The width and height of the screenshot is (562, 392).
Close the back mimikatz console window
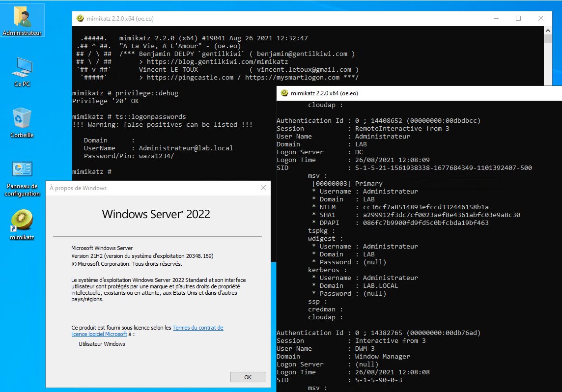[x=541, y=18]
